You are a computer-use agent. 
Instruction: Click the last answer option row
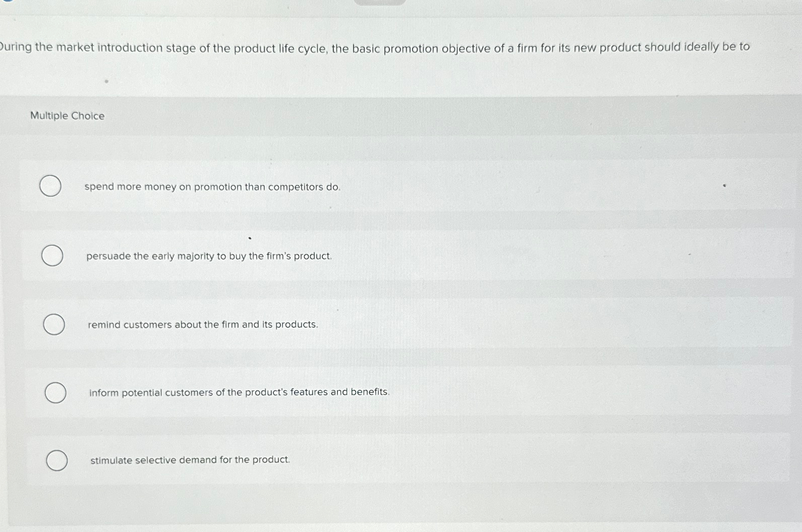[353, 460]
